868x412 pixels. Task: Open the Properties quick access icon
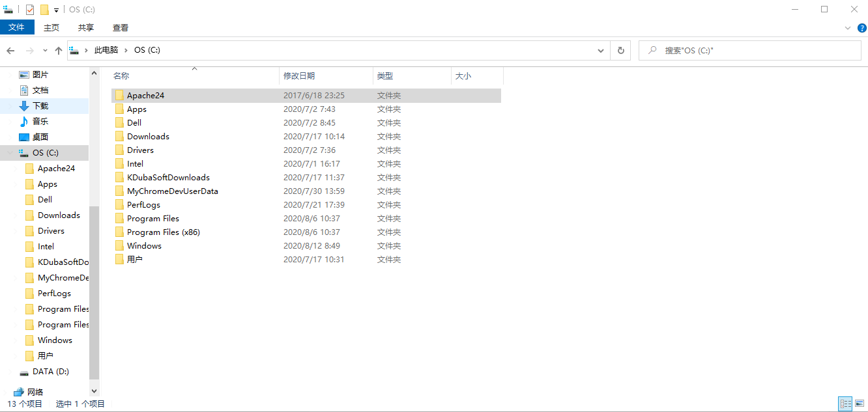tap(29, 9)
